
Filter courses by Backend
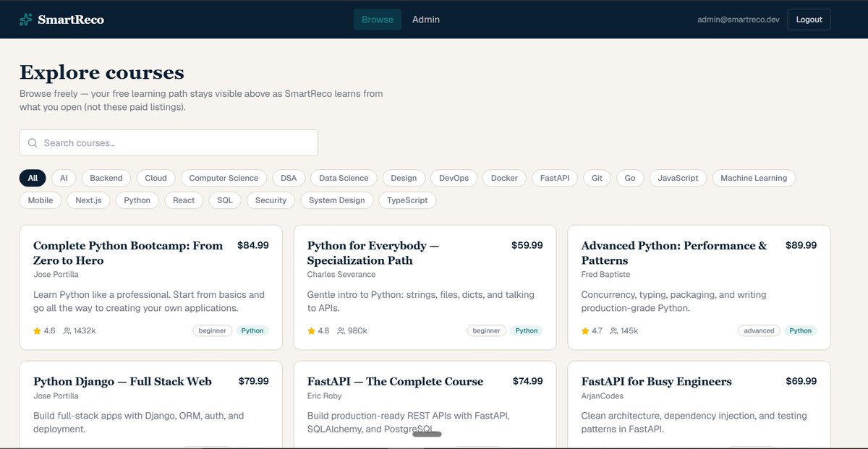[x=106, y=178]
